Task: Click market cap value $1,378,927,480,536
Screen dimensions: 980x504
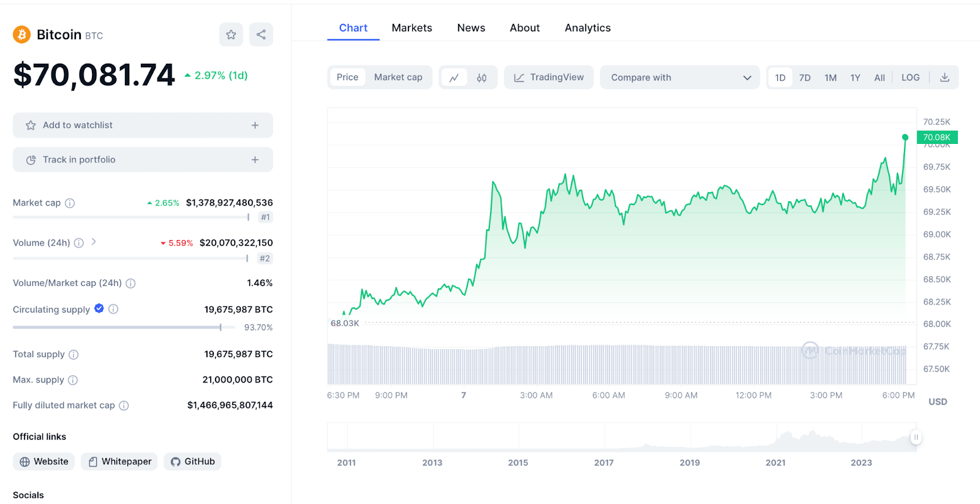Action: coord(230,203)
